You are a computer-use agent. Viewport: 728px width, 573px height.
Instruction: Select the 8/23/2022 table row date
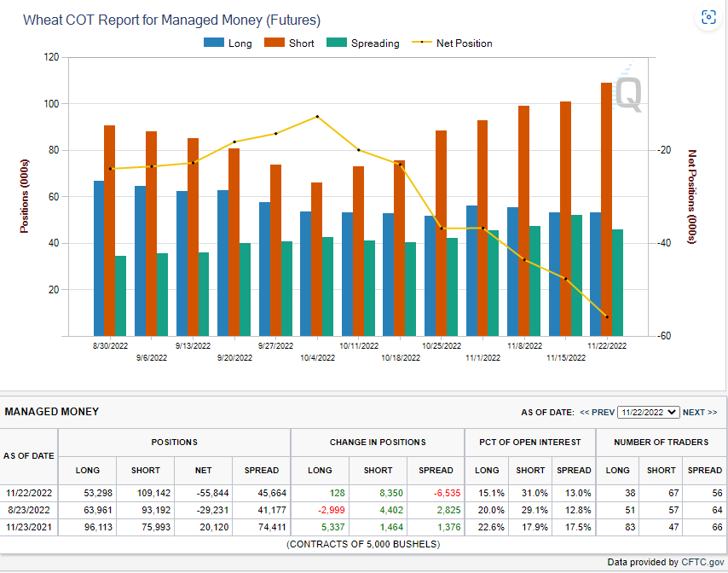29,510
